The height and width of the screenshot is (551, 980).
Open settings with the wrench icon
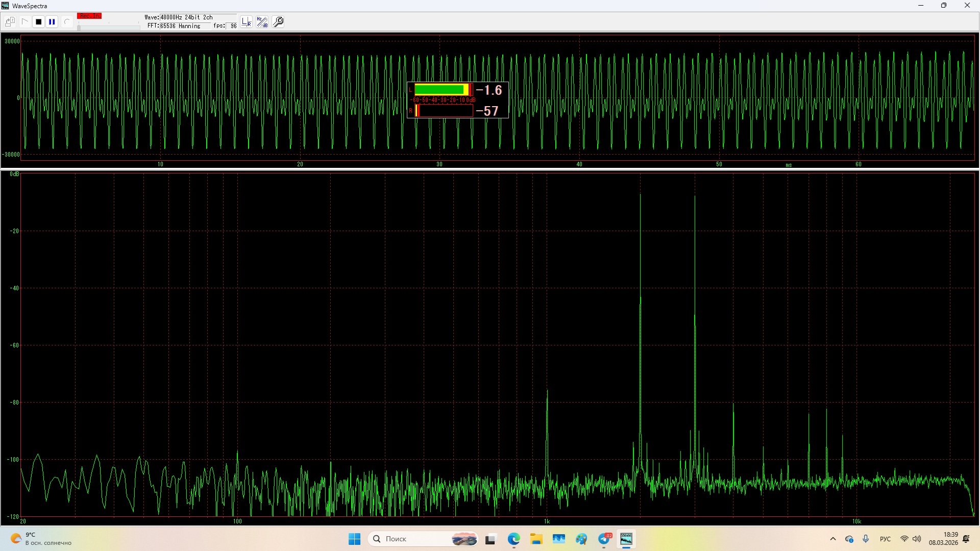279,22
